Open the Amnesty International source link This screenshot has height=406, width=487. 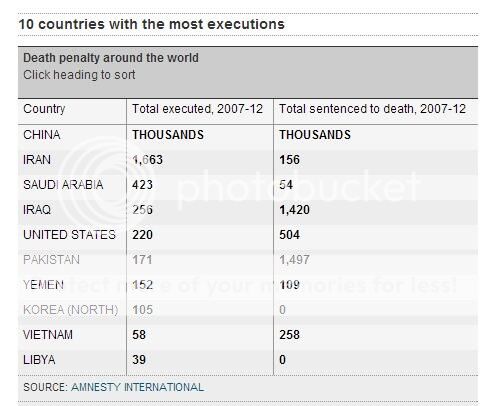(x=137, y=387)
